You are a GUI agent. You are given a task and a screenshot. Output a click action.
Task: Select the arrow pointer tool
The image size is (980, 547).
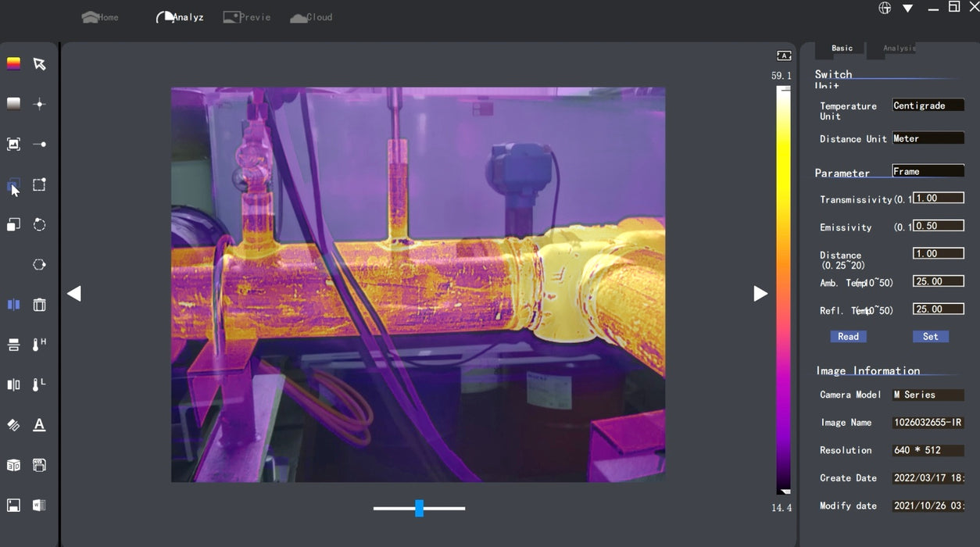tap(39, 64)
